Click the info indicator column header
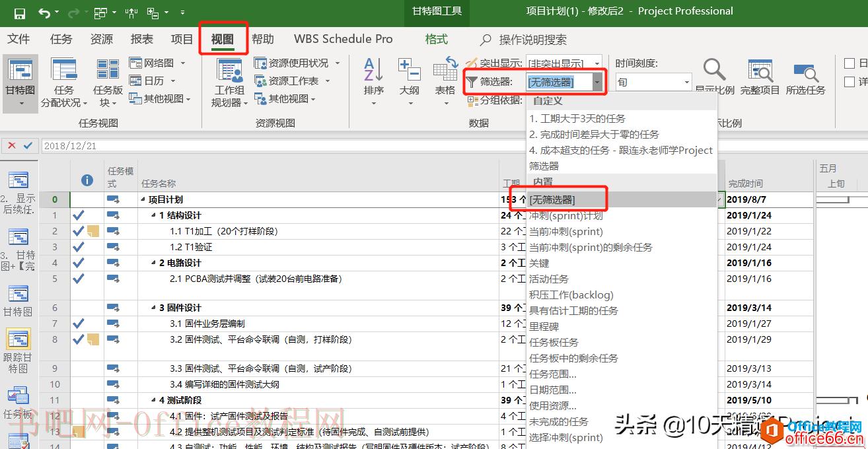Image resolution: width=868 pixels, height=449 pixels. (x=87, y=180)
